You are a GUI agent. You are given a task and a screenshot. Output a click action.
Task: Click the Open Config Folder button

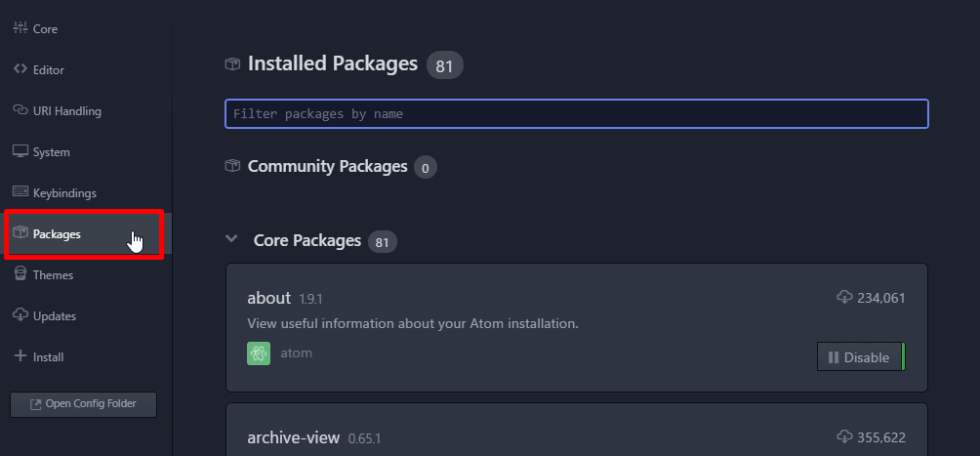[84, 404]
